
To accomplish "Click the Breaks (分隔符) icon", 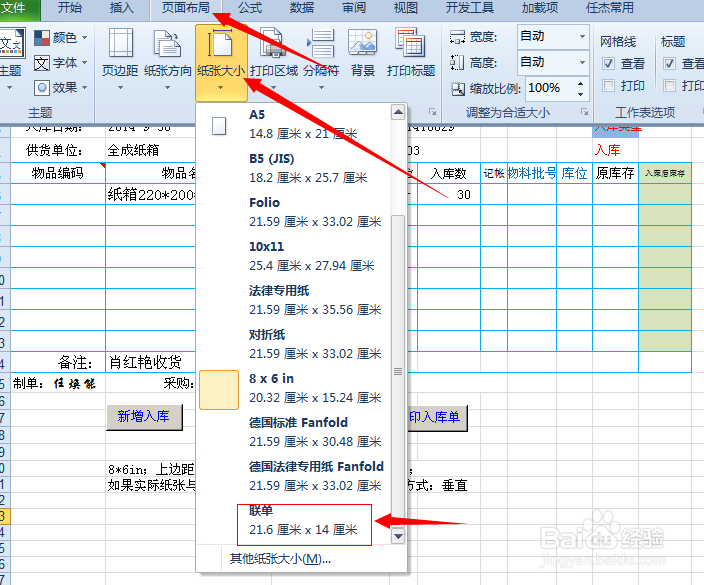I will [x=321, y=43].
